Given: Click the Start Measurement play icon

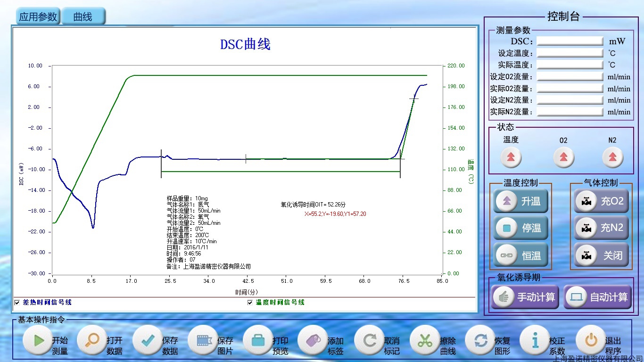Looking at the screenshot, I should click(x=38, y=340).
